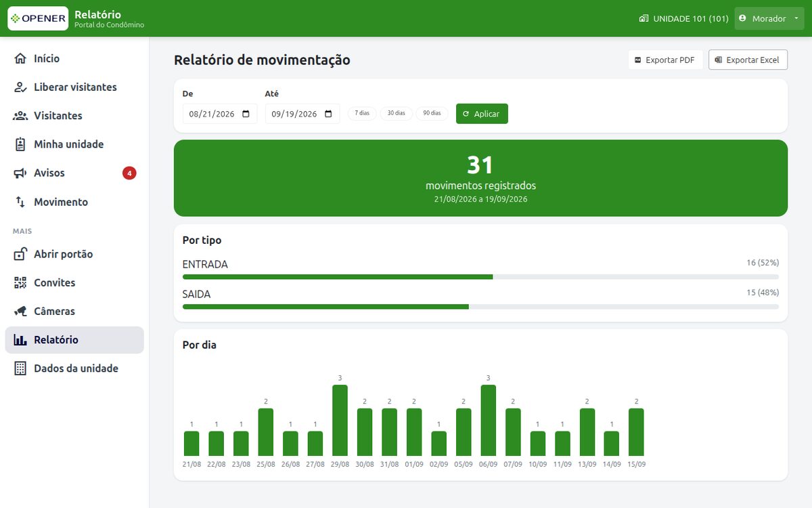The image size is (812, 508).
Task: Click the Minha unidade badge icon
Action: coord(20,144)
